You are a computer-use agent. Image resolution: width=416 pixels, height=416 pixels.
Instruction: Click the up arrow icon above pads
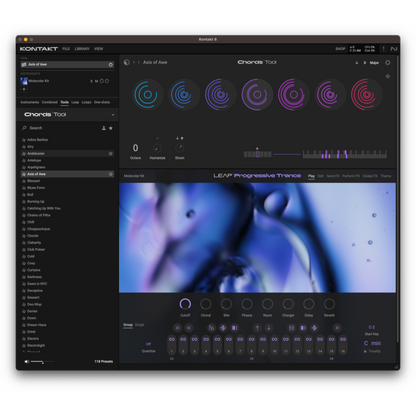coord(257,328)
